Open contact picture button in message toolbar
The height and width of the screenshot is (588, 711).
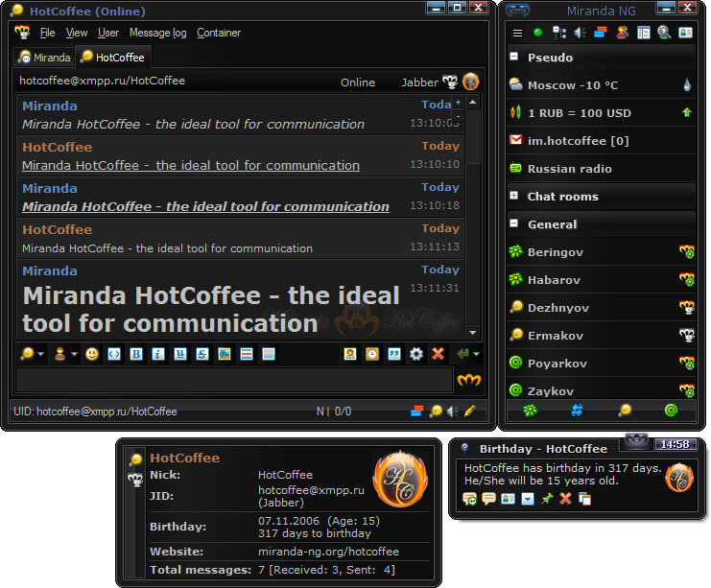pos(350,354)
